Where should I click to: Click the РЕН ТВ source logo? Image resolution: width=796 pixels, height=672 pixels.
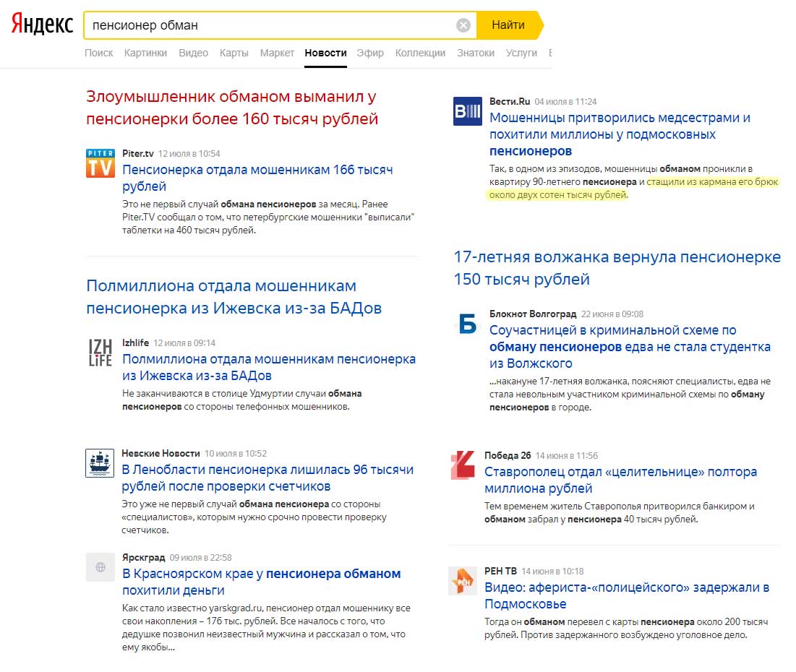tap(463, 581)
